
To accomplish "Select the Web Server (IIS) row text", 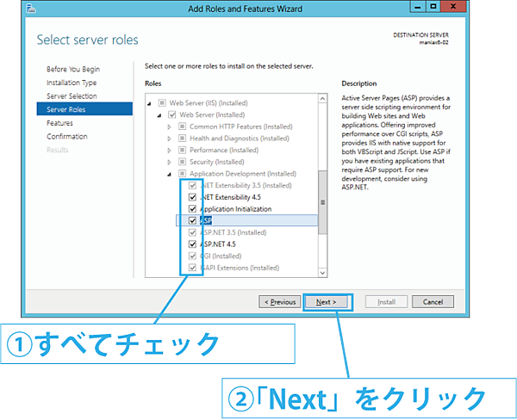I will pos(209,102).
